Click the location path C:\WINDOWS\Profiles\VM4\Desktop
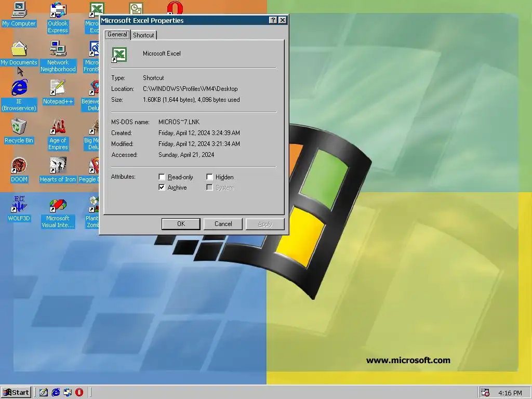The width and height of the screenshot is (532, 399). pyautogui.click(x=190, y=89)
